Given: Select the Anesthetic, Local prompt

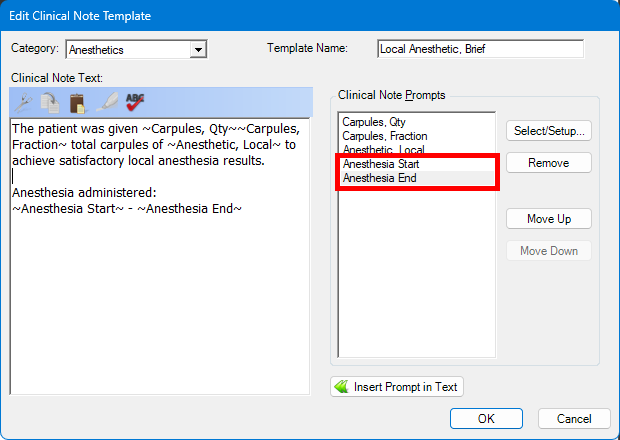Looking at the screenshot, I should pyautogui.click(x=416, y=149).
